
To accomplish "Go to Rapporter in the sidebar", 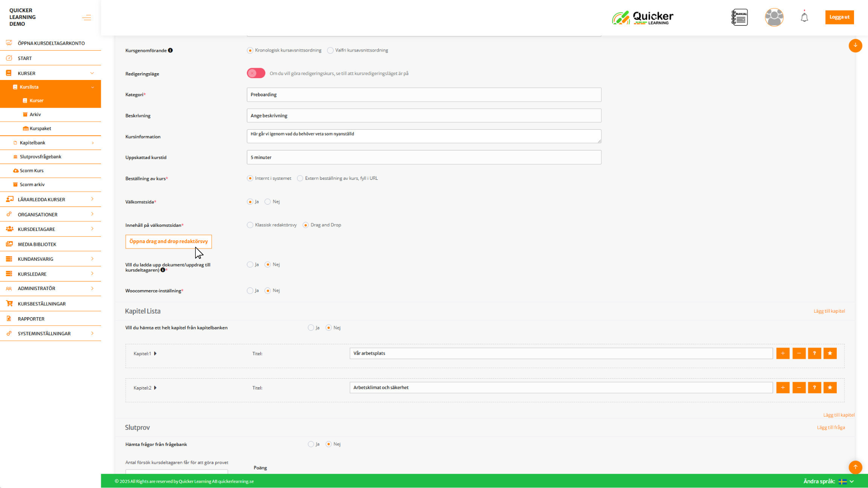I will click(x=31, y=319).
